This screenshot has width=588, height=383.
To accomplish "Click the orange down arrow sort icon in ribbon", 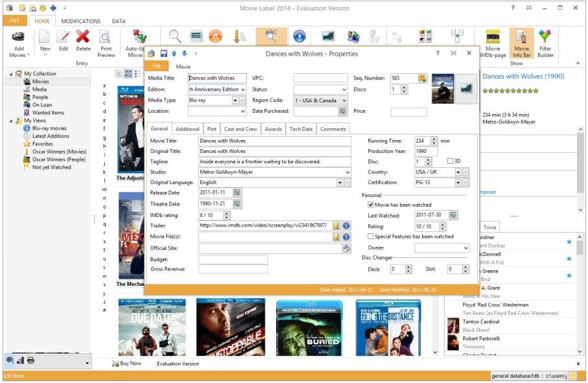I will click(239, 36).
